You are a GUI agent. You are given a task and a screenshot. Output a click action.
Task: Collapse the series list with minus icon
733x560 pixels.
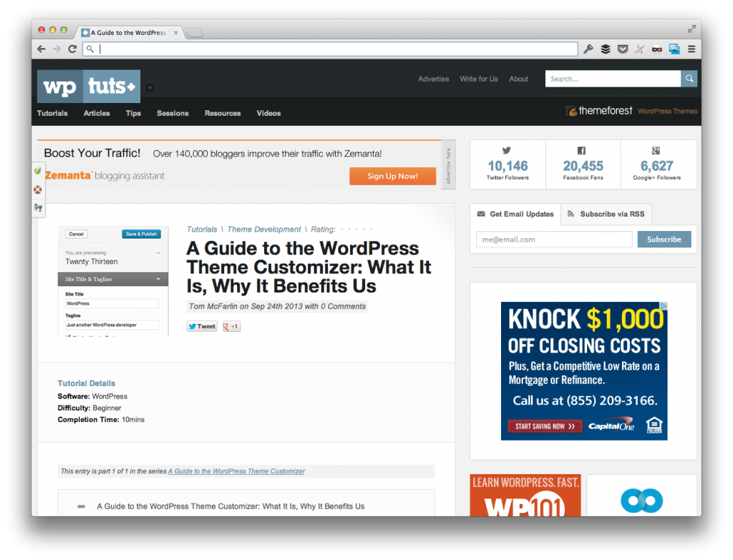click(x=82, y=506)
